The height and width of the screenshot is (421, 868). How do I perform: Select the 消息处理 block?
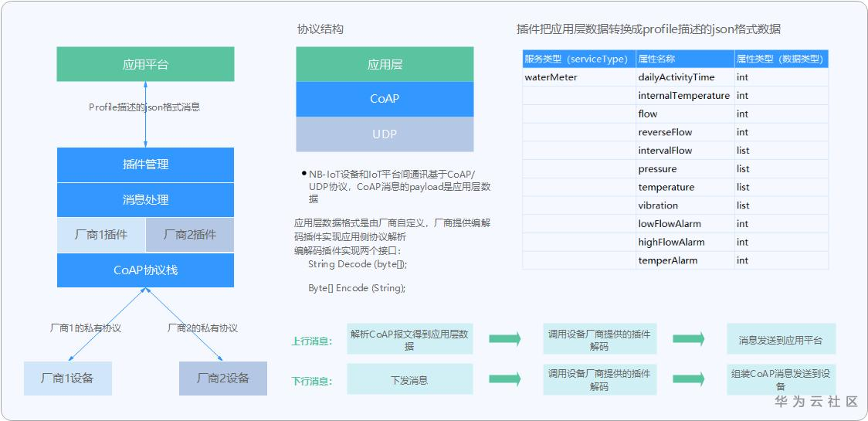(x=146, y=200)
